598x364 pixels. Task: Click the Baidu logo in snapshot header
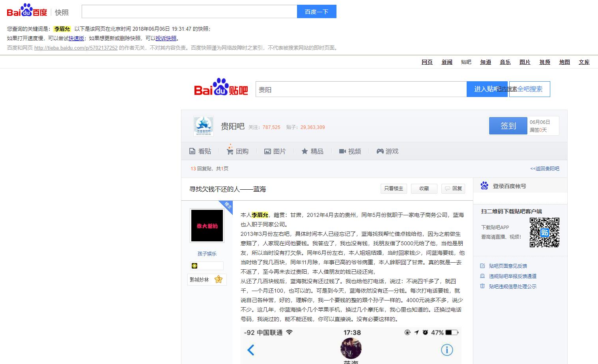[x=27, y=11]
